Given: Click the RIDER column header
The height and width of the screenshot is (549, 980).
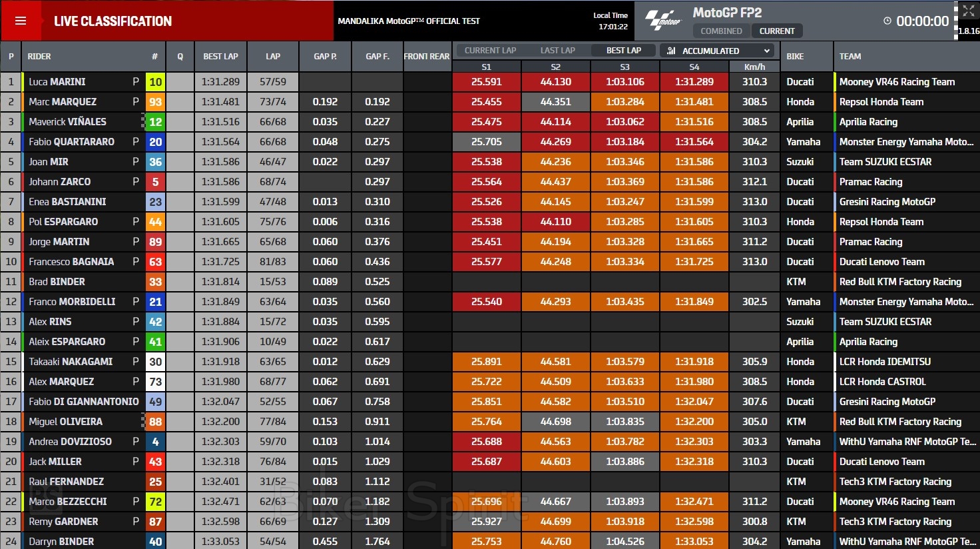Looking at the screenshot, I should point(39,57).
